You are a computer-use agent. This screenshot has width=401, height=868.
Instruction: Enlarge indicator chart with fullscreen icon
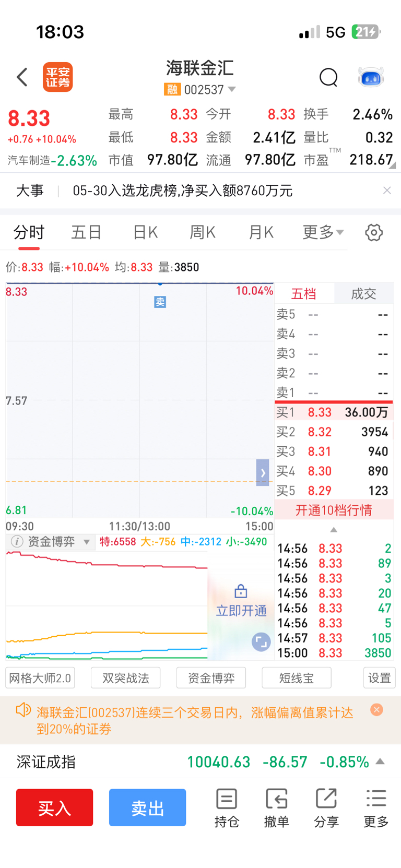click(261, 641)
